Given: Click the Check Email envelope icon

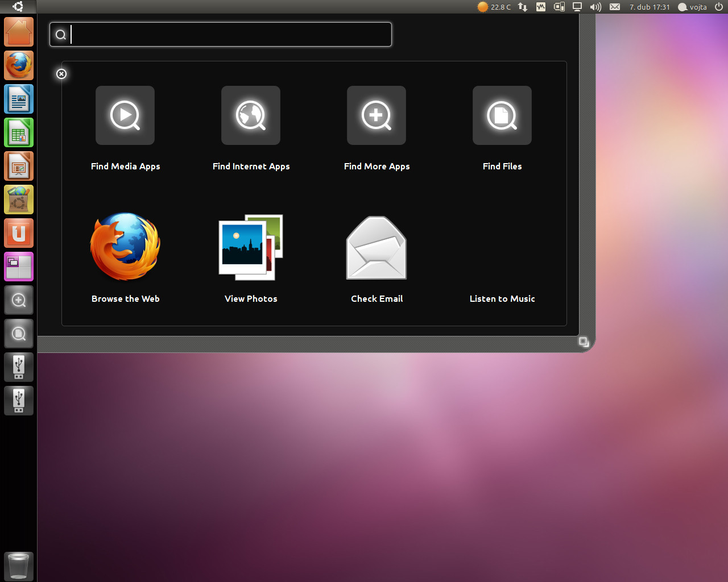Looking at the screenshot, I should (377, 248).
